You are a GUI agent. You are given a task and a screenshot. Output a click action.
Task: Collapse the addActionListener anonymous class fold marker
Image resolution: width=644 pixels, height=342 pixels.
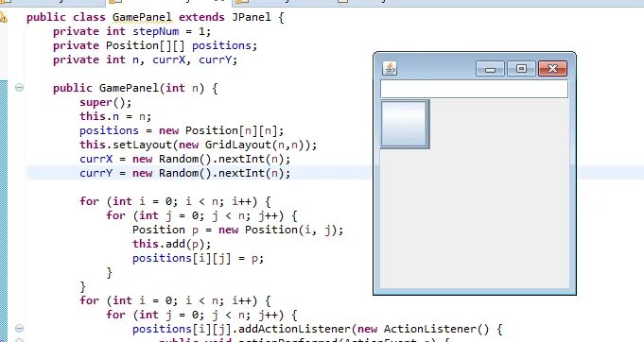click(19, 329)
